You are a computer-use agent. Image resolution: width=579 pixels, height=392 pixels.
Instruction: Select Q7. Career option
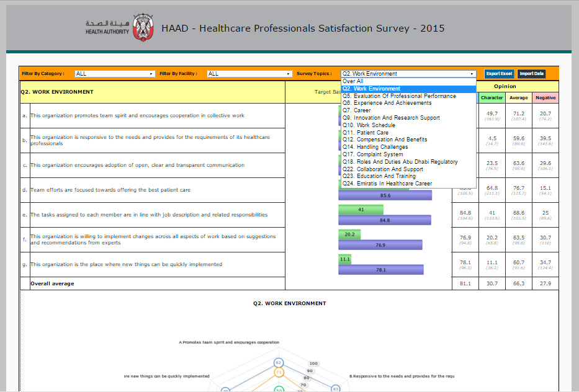coord(408,110)
